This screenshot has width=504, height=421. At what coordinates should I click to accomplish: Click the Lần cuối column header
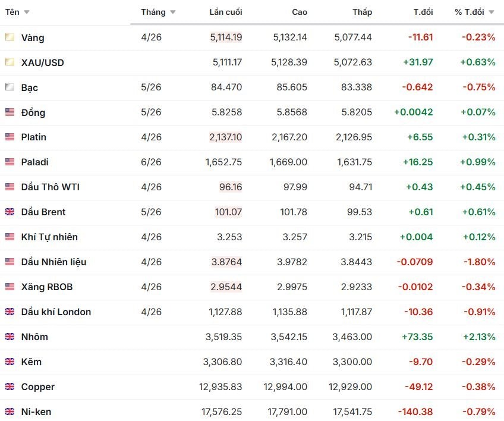[x=226, y=12]
